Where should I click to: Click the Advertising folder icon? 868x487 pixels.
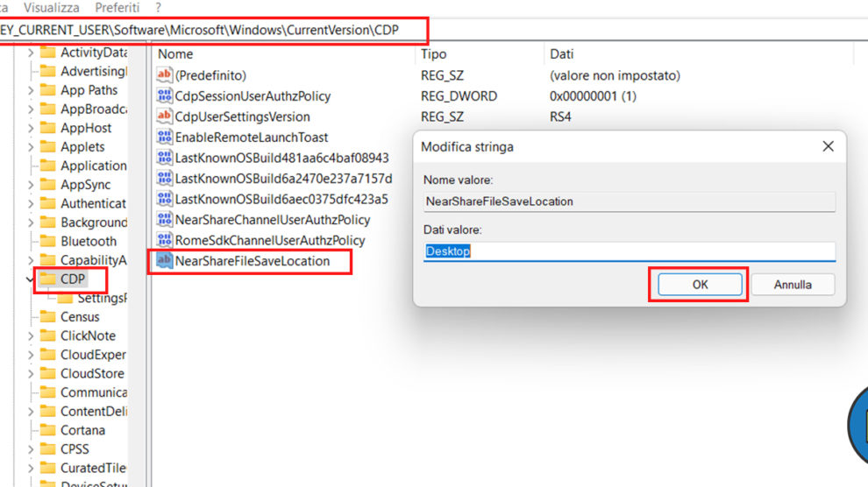point(48,71)
